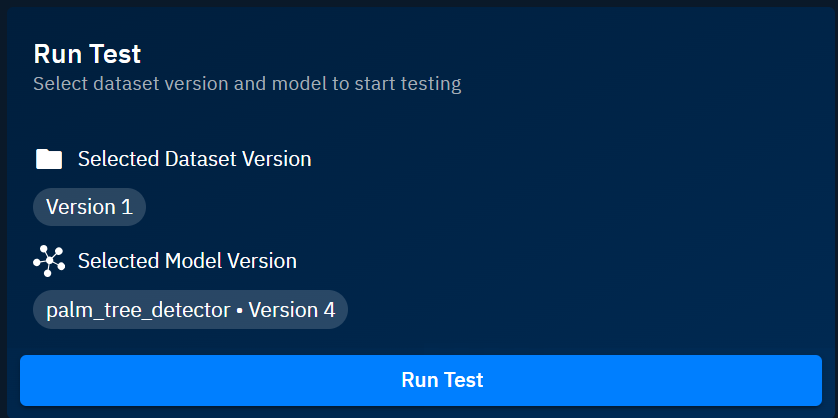Select the palm_tree_detector model version chip

[x=190, y=310]
